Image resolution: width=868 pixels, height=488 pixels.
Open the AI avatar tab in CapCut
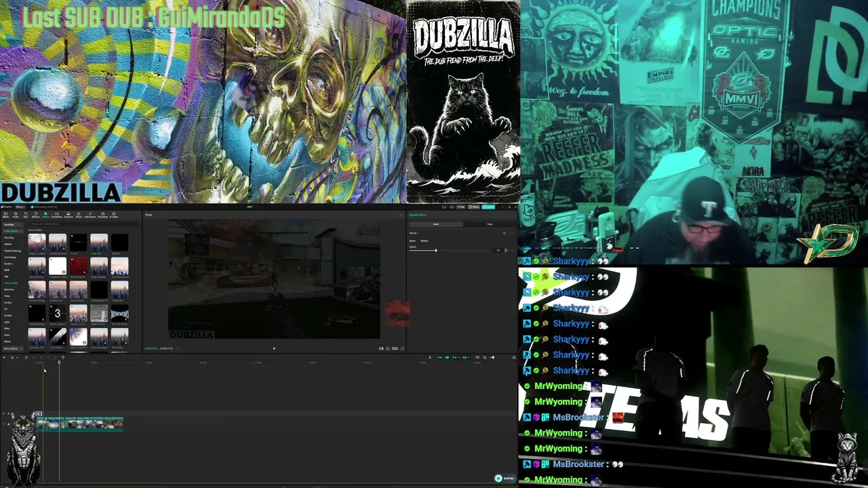[x=113, y=215]
